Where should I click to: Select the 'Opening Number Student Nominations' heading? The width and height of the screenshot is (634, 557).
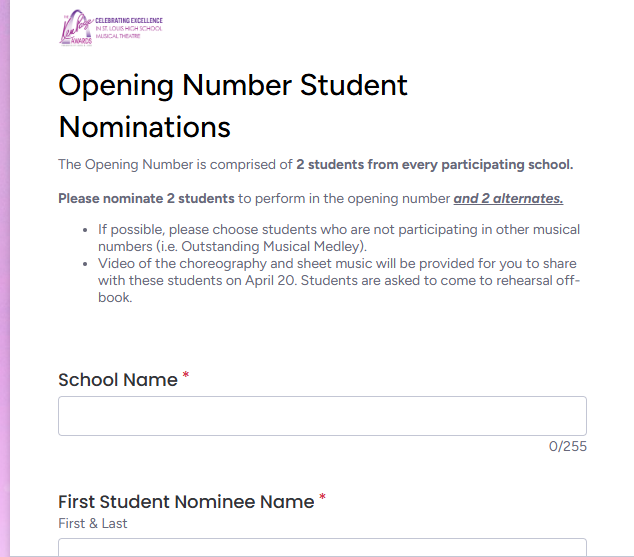233,106
